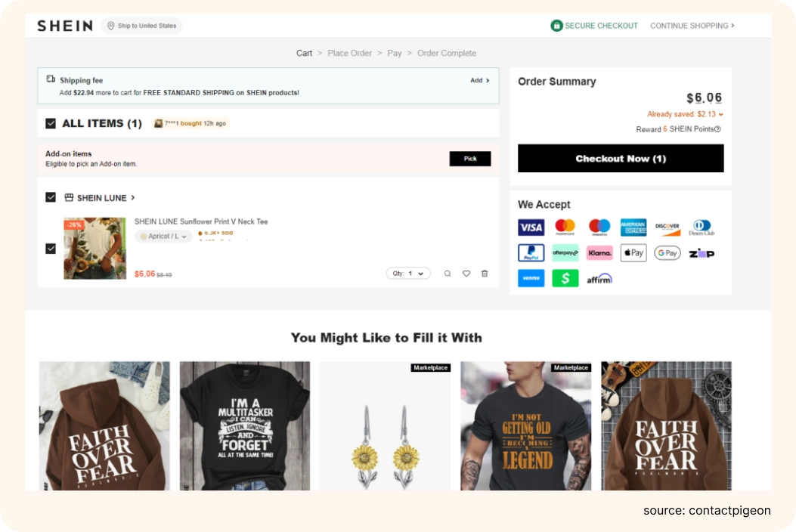Open the Qty quantity dropdown
The width and height of the screenshot is (796, 532).
pyautogui.click(x=408, y=274)
